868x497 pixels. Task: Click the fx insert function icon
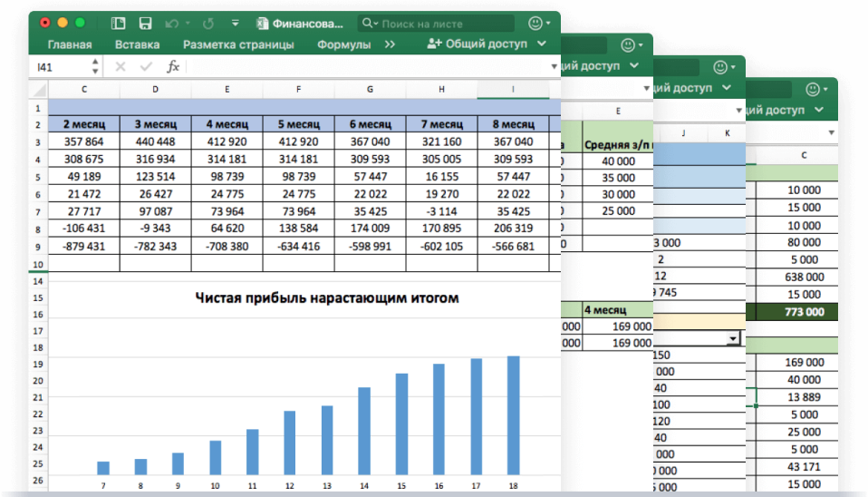click(x=173, y=67)
